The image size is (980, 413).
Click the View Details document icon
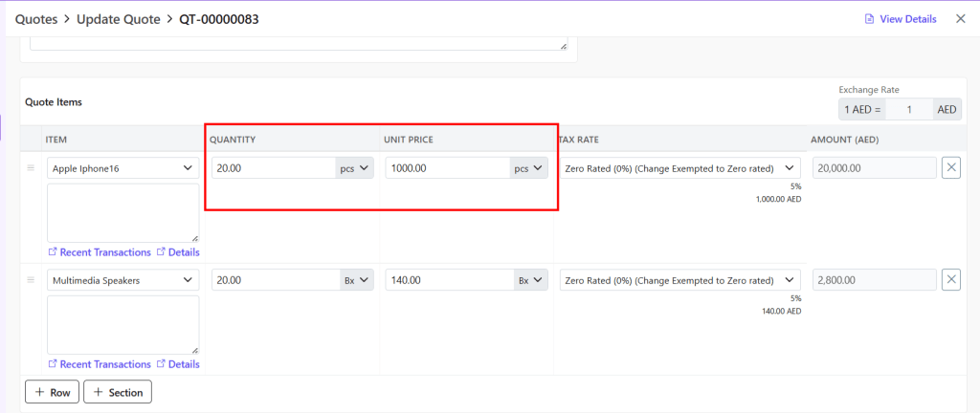click(x=869, y=19)
